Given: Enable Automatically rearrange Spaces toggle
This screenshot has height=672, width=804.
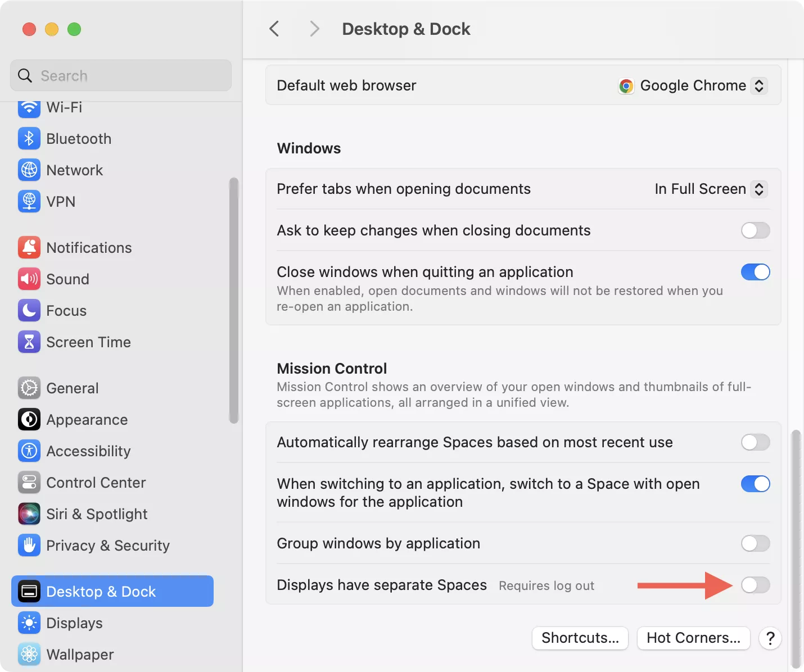Looking at the screenshot, I should [755, 442].
